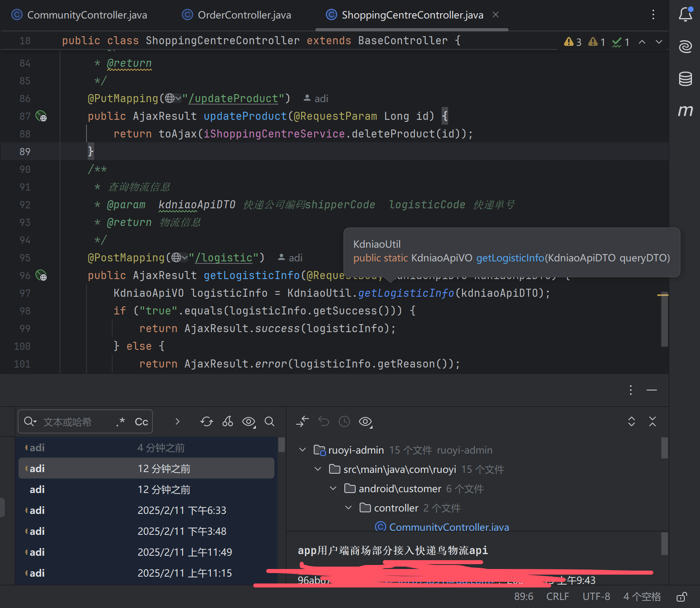The height and width of the screenshot is (608, 700).
Task: Open the Notifications bell icon
Action: click(685, 14)
